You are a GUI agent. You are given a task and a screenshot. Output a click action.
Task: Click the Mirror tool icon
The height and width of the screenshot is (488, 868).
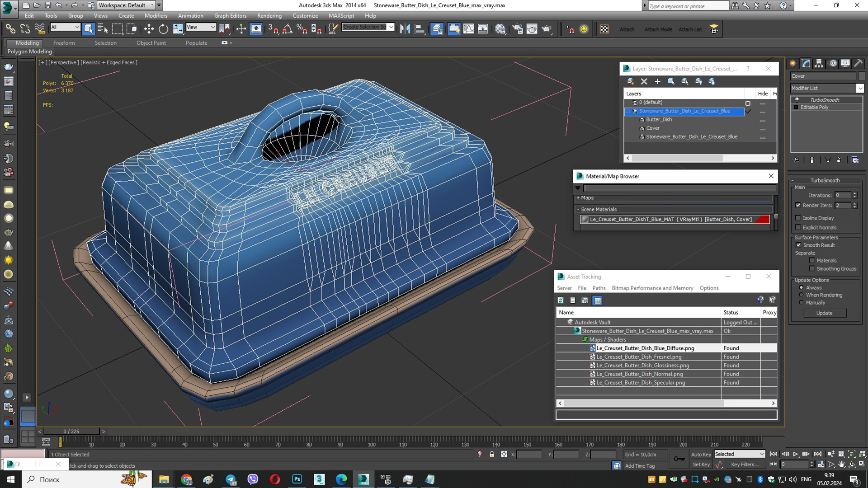point(405,29)
